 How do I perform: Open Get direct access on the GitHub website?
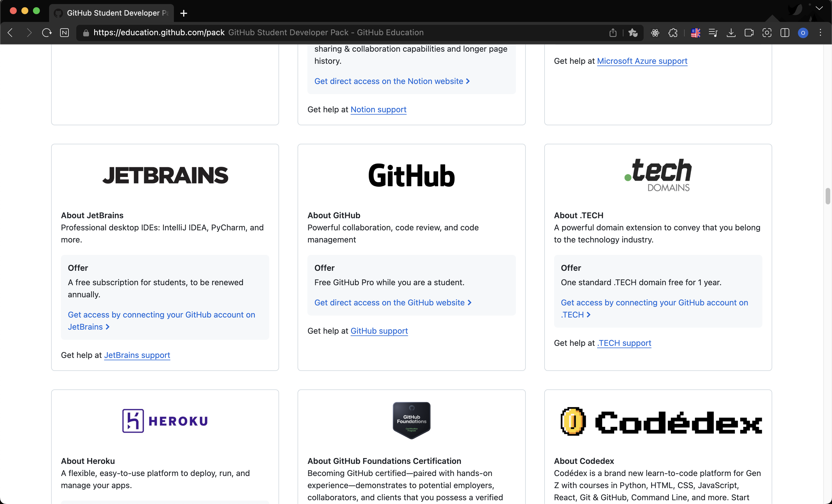tap(393, 303)
